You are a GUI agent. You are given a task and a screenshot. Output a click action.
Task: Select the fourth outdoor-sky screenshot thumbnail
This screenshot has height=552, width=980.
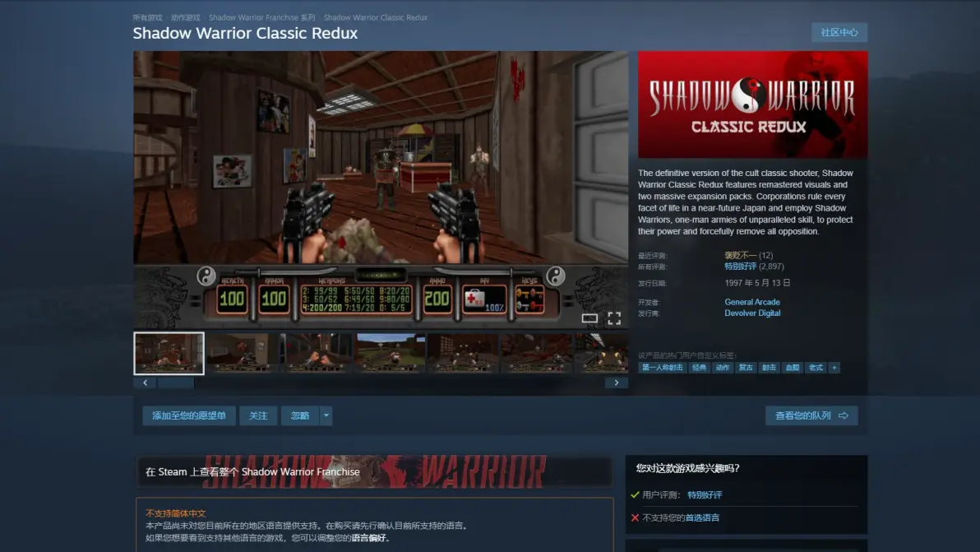[x=391, y=353]
